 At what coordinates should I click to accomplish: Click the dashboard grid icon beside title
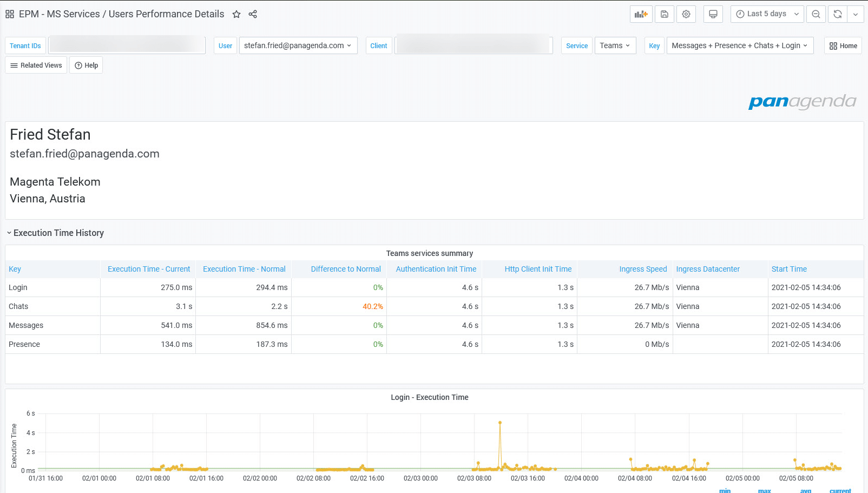click(10, 14)
